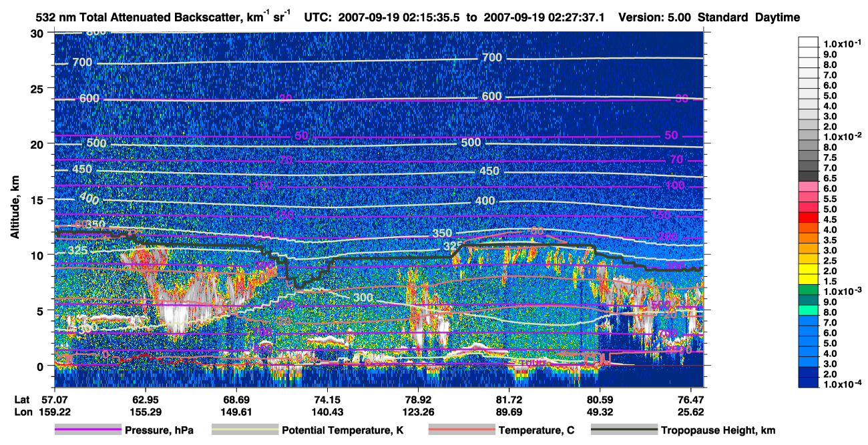Click the bright yellow colorbar swatch beside 2.0

[x=808, y=269]
